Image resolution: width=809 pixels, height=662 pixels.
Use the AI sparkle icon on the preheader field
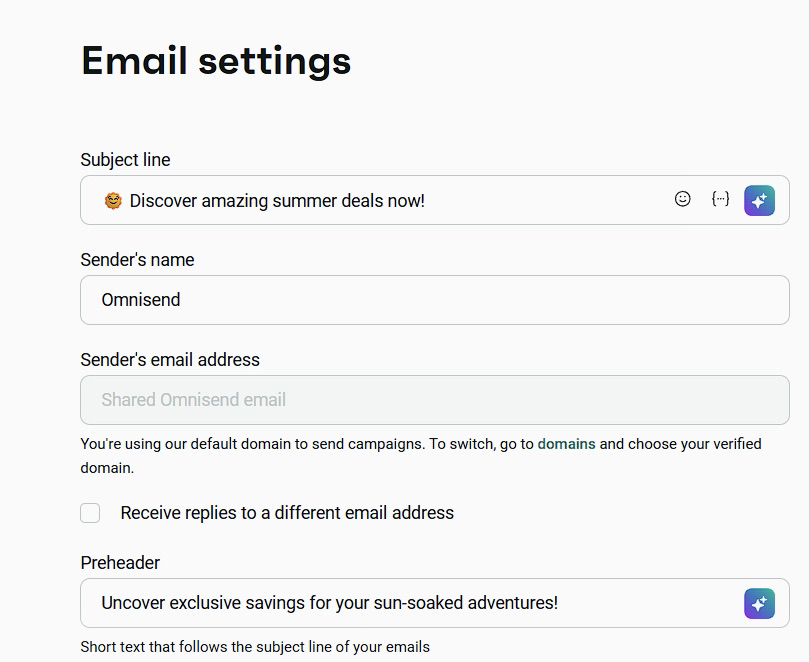(759, 603)
